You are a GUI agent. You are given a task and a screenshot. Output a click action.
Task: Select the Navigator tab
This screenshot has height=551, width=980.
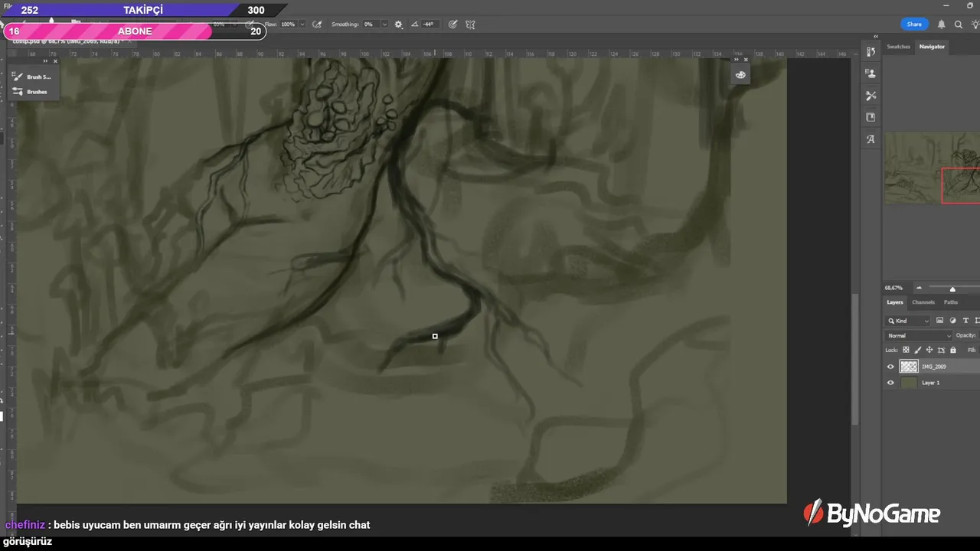pos(932,47)
